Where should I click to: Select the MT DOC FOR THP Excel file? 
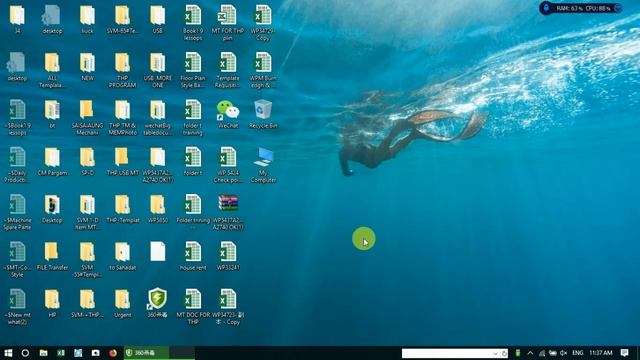193,307
